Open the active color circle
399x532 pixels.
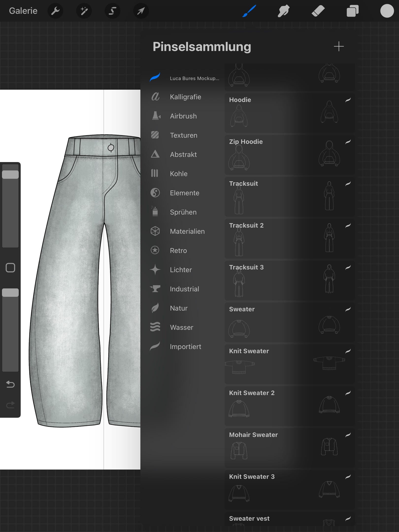pos(387,11)
